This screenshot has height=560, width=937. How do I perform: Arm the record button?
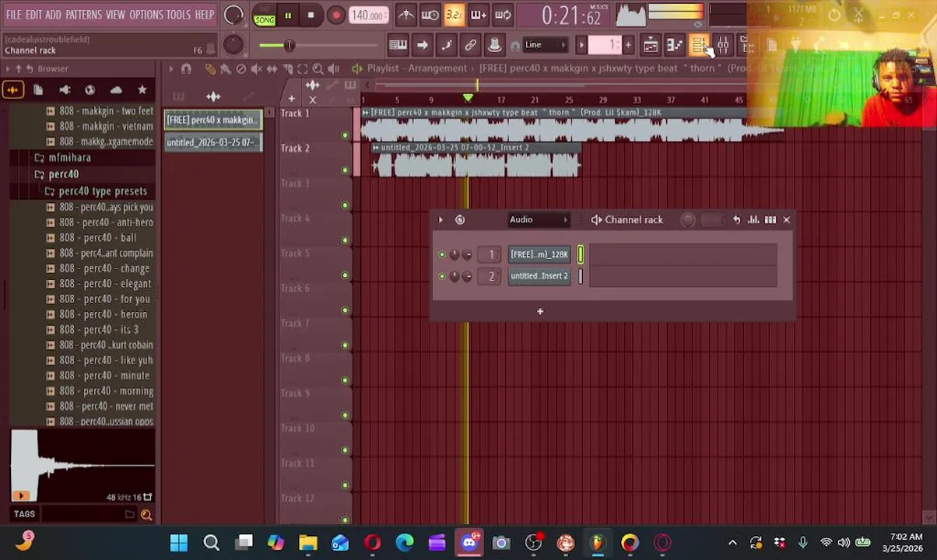point(336,16)
